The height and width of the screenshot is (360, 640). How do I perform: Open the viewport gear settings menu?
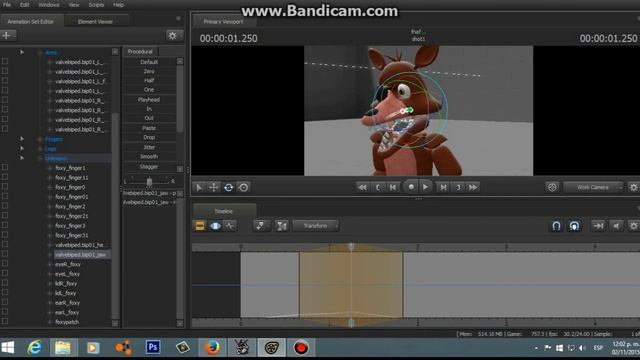pos(633,187)
